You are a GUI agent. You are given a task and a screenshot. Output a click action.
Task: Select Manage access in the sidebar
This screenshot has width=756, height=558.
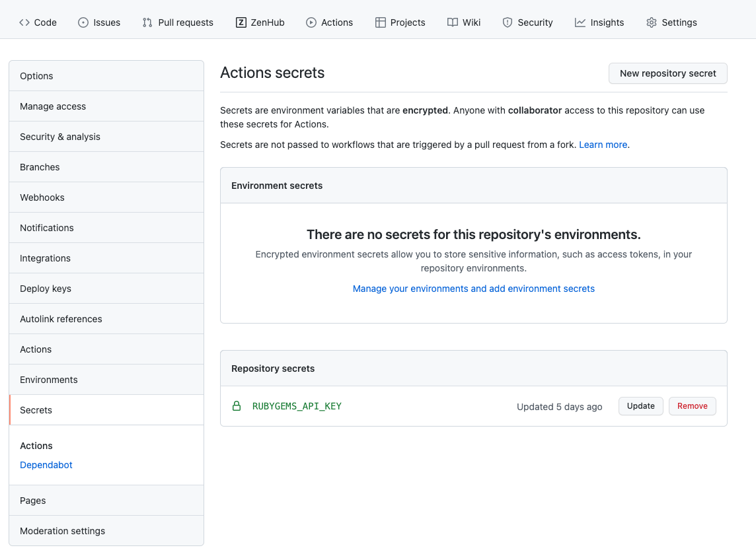[x=53, y=106]
